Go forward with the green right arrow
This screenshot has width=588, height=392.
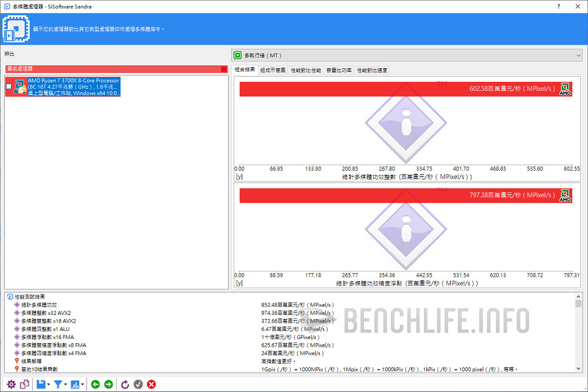tap(108, 384)
